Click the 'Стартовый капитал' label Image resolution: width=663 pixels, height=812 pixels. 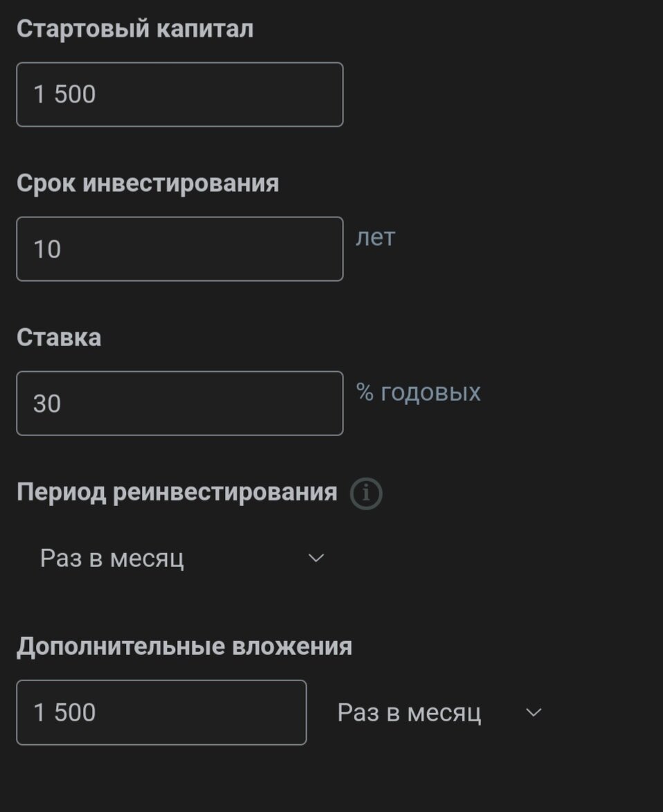135,29
